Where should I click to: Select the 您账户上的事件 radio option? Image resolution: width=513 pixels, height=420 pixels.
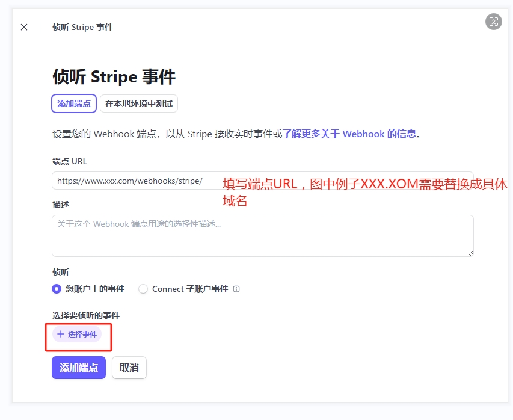[57, 289]
